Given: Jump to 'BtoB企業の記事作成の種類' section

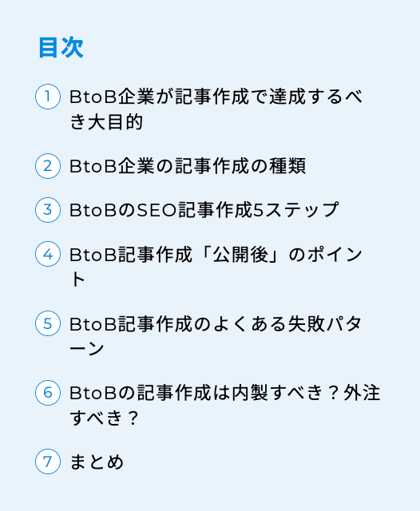Looking at the screenshot, I should point(188,166).
